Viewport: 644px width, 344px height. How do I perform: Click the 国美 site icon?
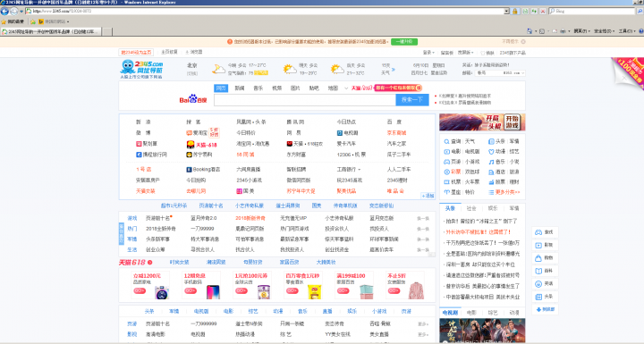239,191
